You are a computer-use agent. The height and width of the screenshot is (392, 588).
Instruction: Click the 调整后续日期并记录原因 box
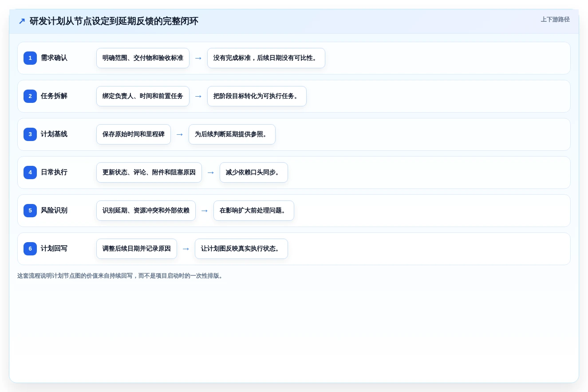coord(137,249)
